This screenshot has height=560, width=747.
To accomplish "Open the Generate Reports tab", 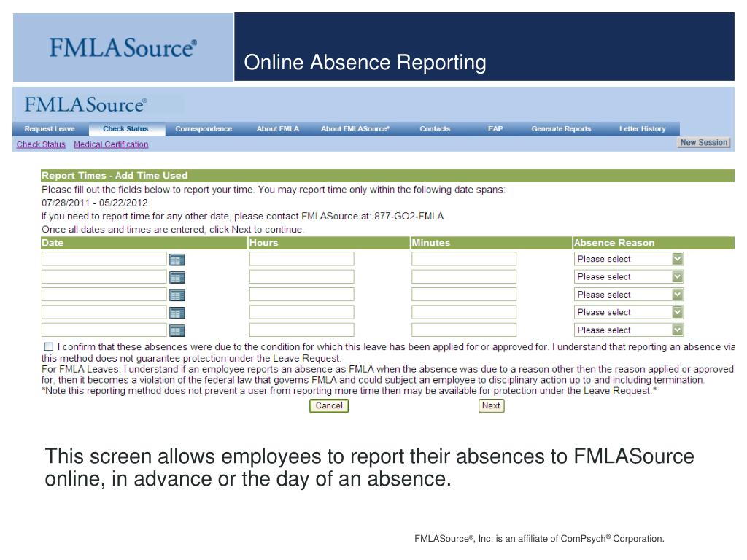I will [561, 128].
